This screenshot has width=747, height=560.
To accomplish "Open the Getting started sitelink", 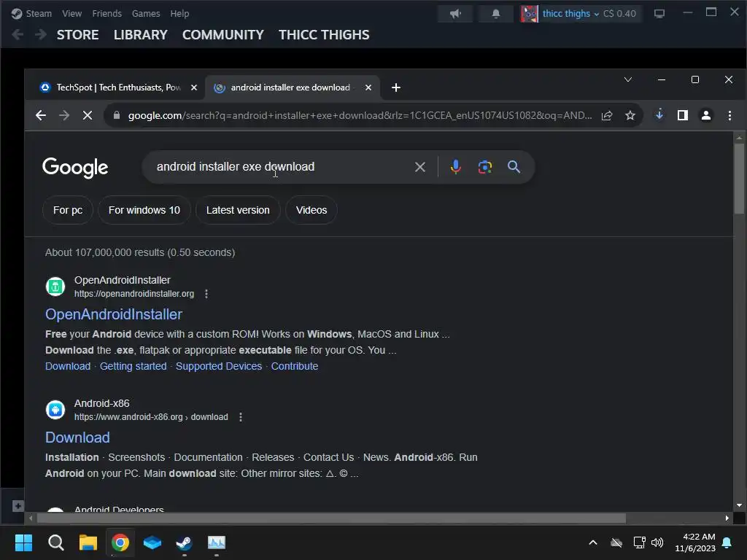I will [x=133, y=366].
